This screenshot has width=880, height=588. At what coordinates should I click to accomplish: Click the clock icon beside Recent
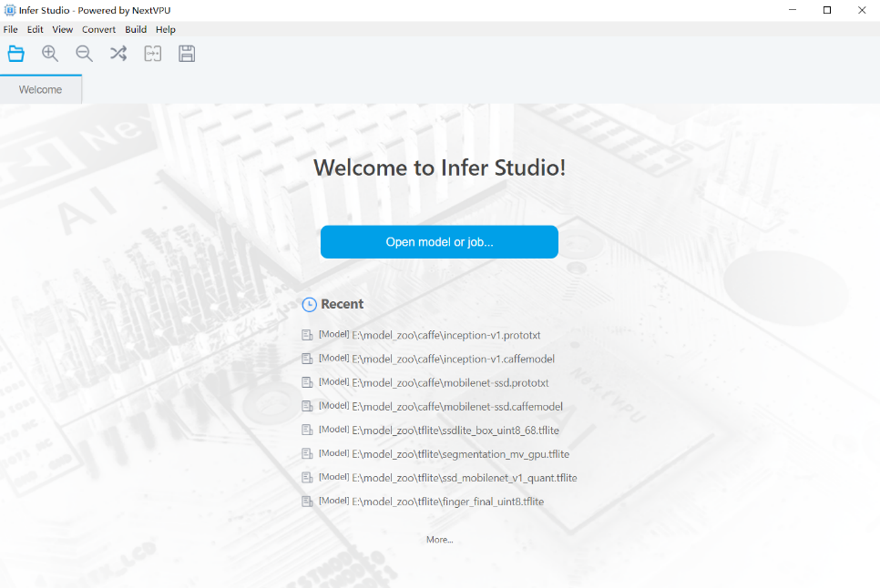(309, 304)
